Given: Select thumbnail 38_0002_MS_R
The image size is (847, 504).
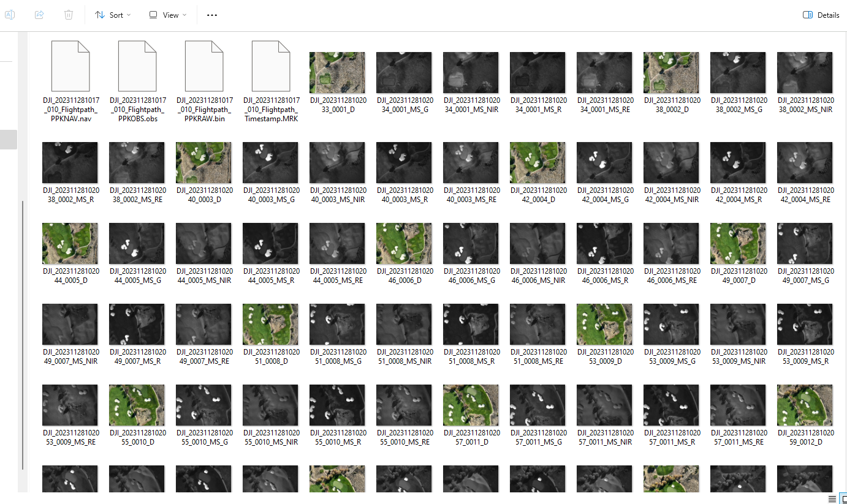Looking at the screenshot, I should click(70, 163).
